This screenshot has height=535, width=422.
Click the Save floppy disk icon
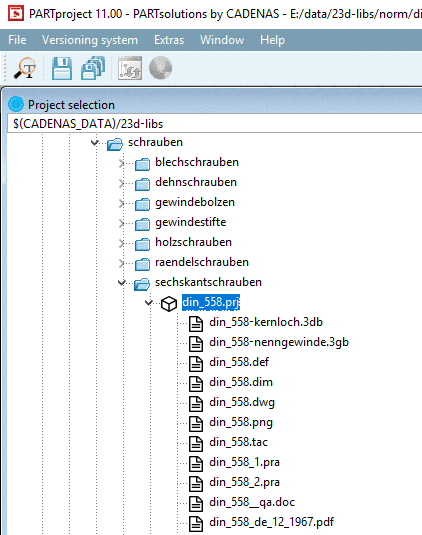[62, 68]
